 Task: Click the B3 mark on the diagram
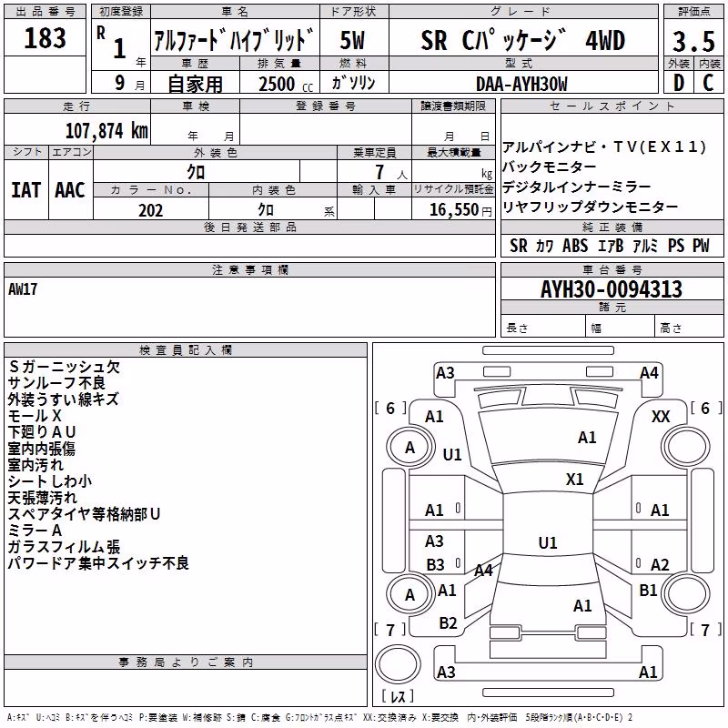pyautogui.click(x=436, y=565)
